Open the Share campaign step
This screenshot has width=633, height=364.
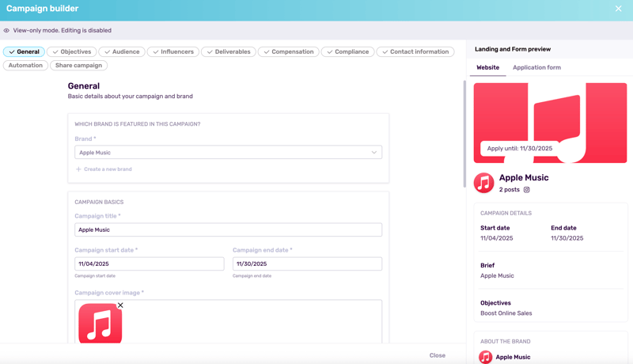coord(78,66)
